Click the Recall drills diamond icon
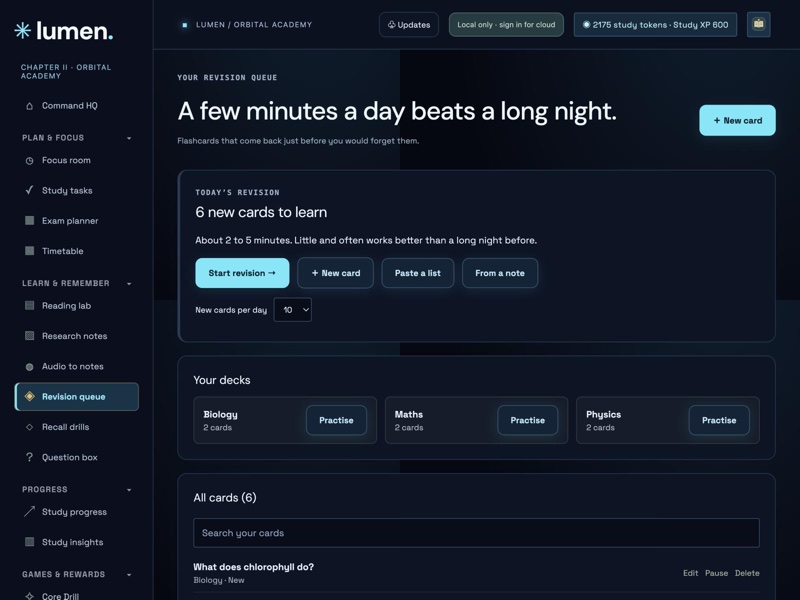800x600 pixels. point(30,427)
